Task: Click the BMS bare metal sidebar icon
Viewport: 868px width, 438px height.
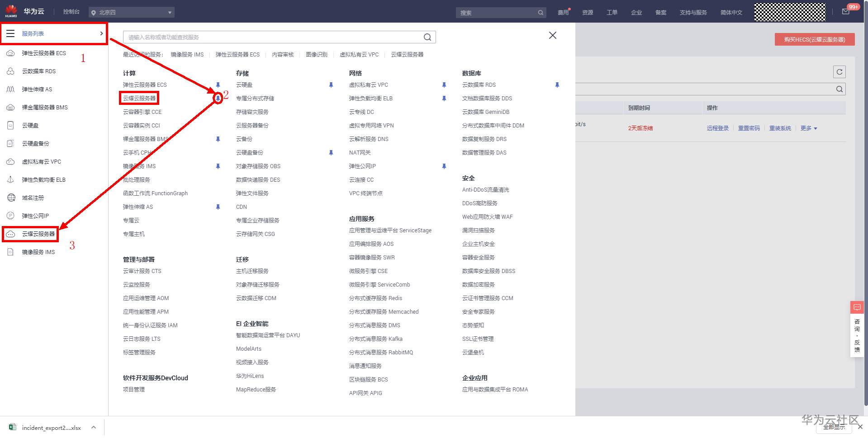Action: coord(10,108)
